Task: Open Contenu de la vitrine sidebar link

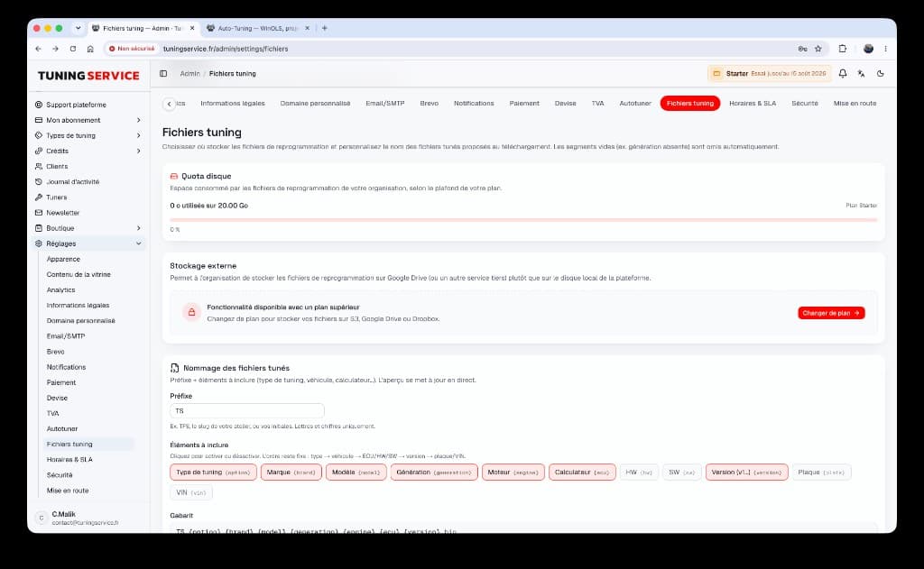Action: coord(79,274)
